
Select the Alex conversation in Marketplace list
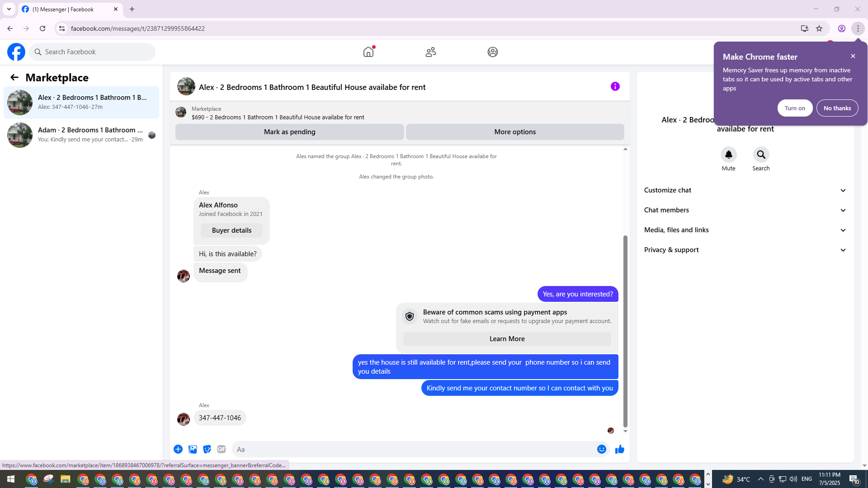coord(81,102)
